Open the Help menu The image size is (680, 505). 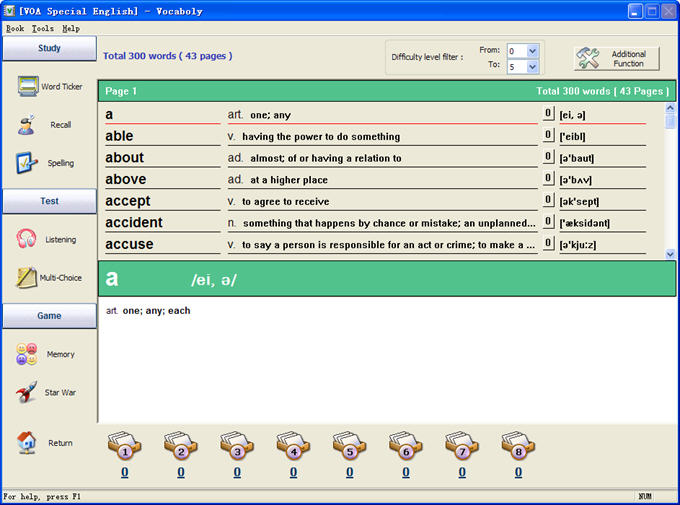pos(71,29)
